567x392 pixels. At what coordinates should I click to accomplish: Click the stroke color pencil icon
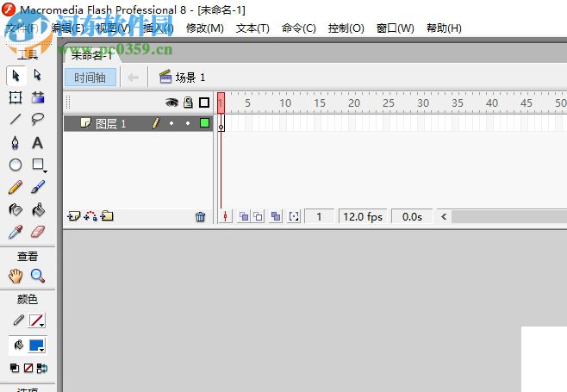tap(18, 320)
